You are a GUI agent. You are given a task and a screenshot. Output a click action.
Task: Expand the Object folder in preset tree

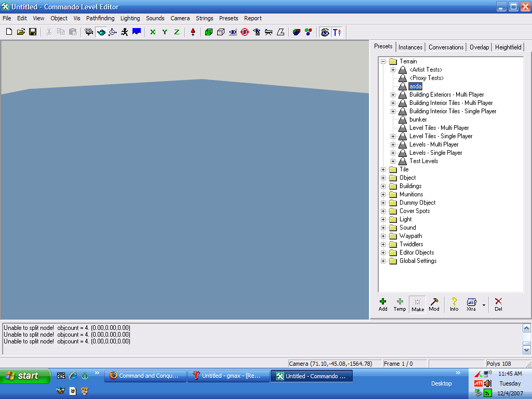click(x=383, y=178)
